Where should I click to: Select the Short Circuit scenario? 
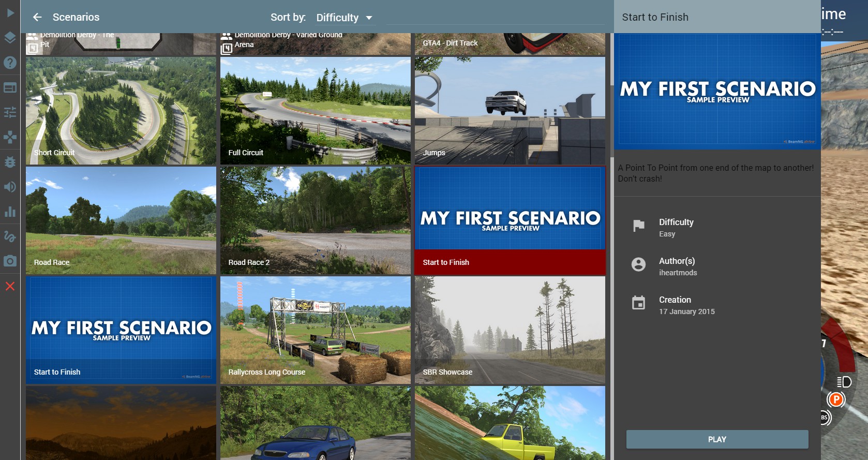tap(121, 111)
